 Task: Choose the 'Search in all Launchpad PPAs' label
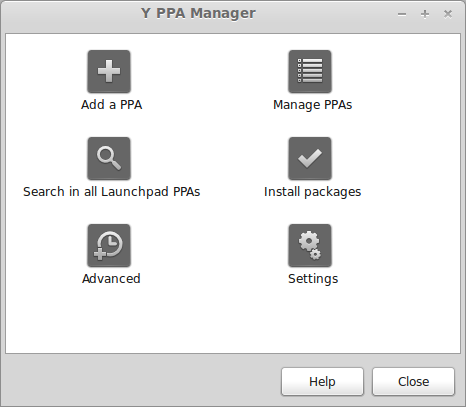(x=111, y=192)
